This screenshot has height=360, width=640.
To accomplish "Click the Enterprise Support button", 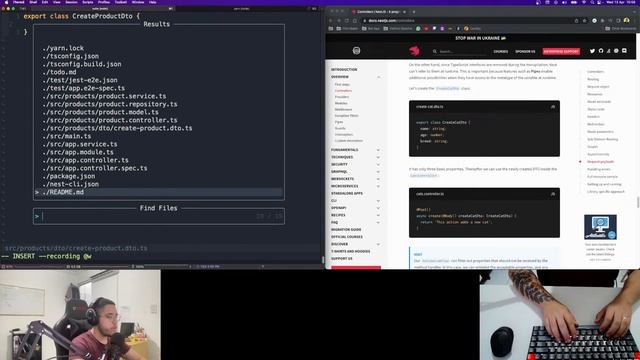I will 561,51.
